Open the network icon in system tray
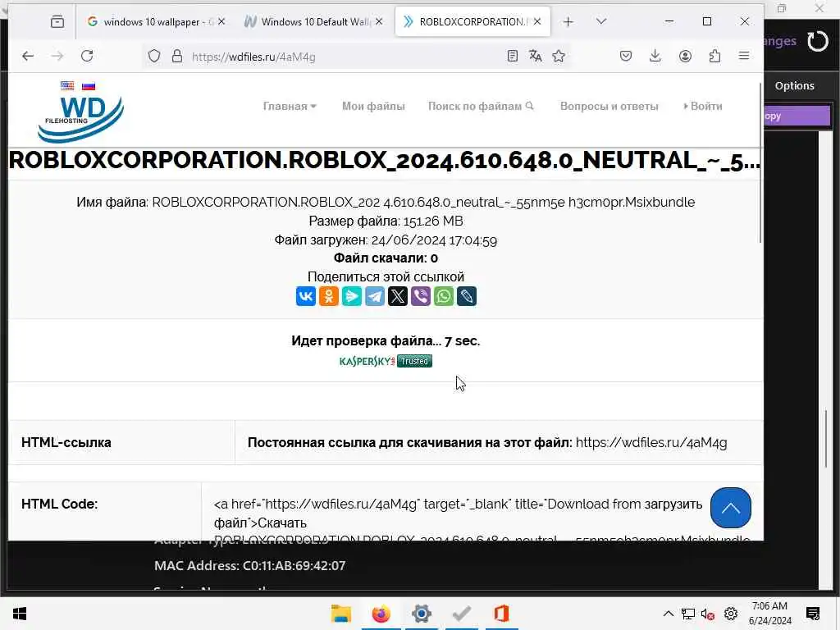 [688, 614]
